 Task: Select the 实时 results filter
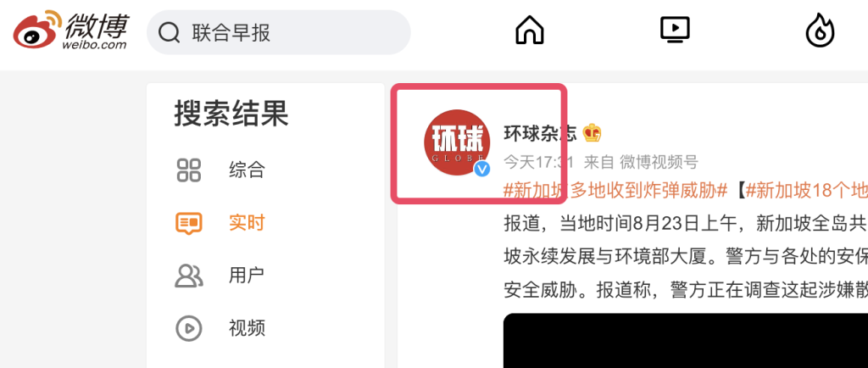(x=247, y=223)
